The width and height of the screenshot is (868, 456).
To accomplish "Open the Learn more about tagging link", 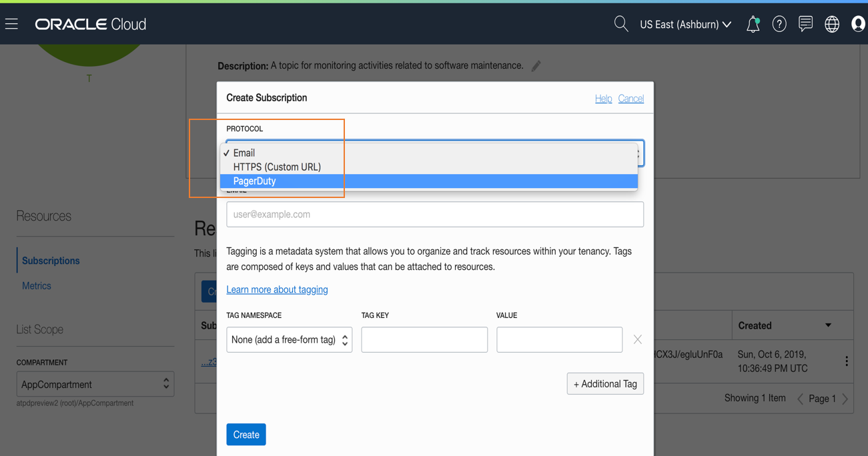I will (x=277, y=289).
